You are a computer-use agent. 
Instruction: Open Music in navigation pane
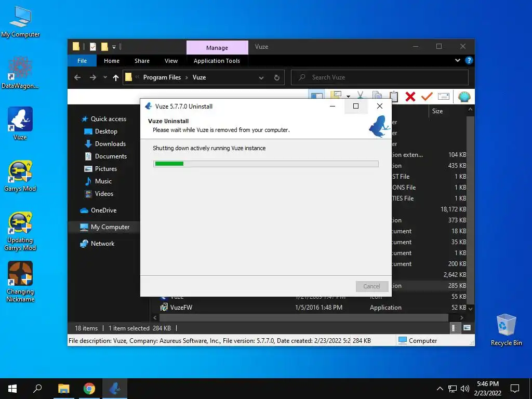[103, 181]
